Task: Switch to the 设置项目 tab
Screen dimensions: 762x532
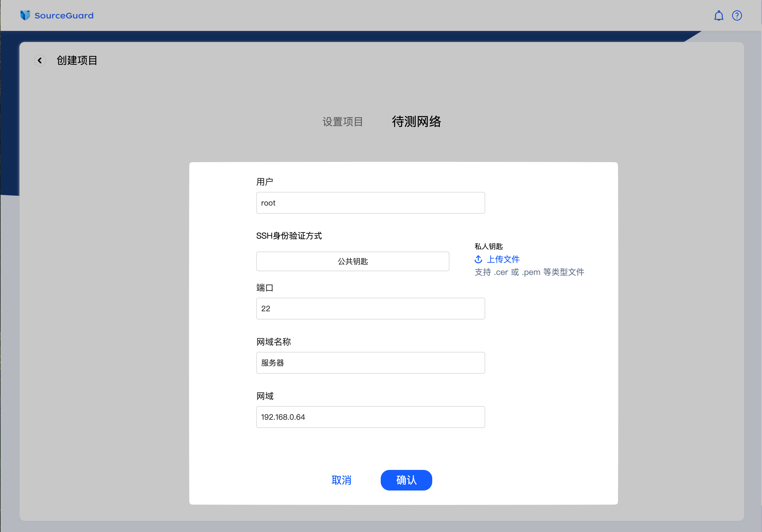Action: pos(342,122)
